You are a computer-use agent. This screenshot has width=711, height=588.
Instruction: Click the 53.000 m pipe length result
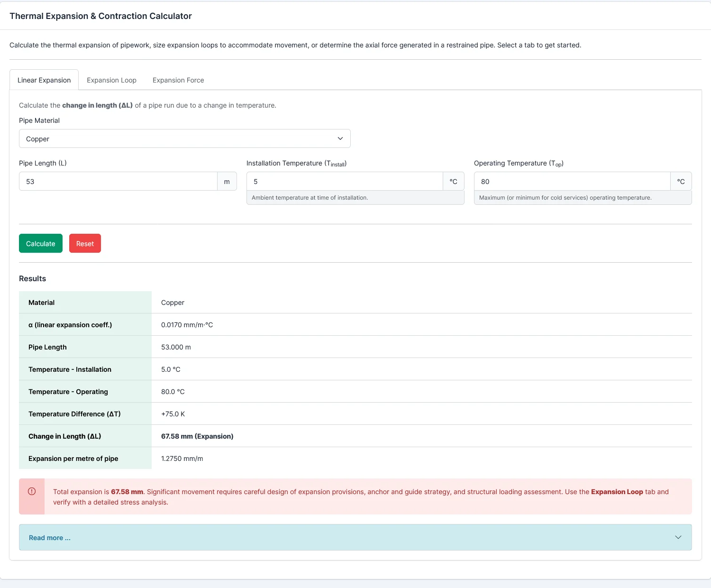176,347
